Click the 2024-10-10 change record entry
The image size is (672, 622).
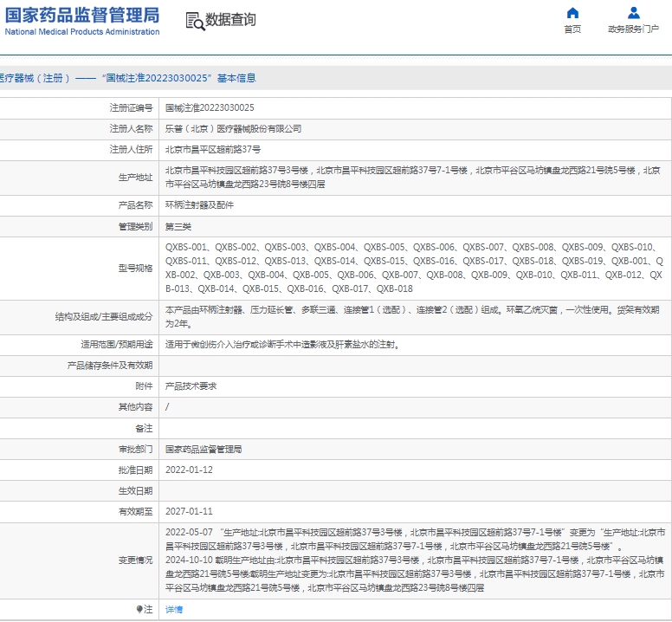coord(416,574)
